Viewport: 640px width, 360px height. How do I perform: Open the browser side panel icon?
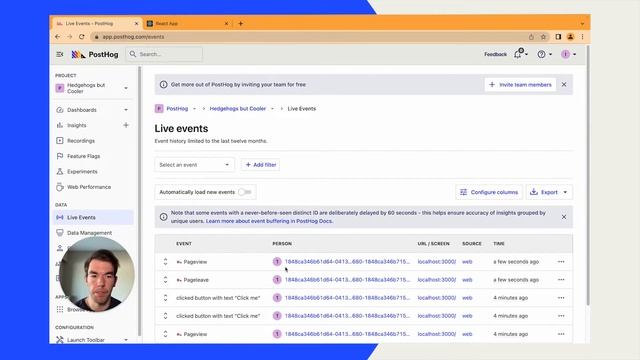click(558, 37)
